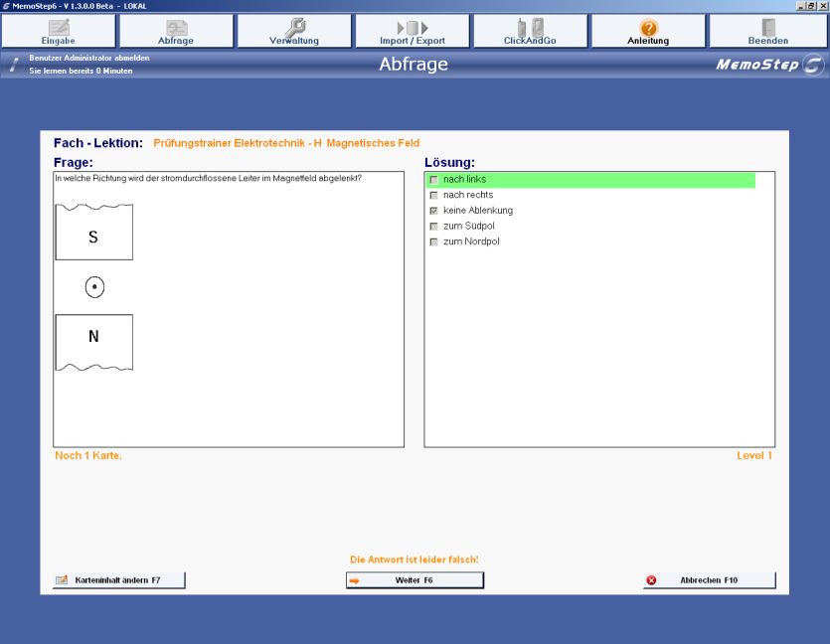This screenshot has height=644, width=830.
Task: Click the info icon beside user status
Action: click(x=14, y=66)
